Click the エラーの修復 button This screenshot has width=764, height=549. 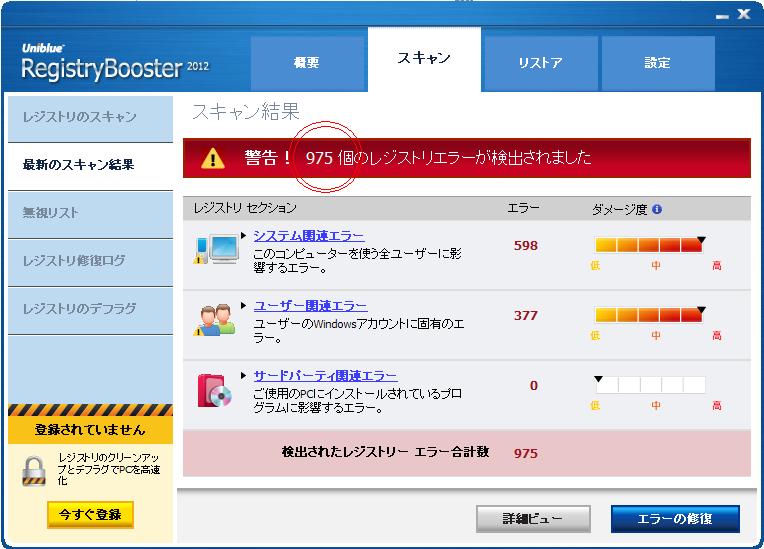pyautogui.click(x=675, y=519)
